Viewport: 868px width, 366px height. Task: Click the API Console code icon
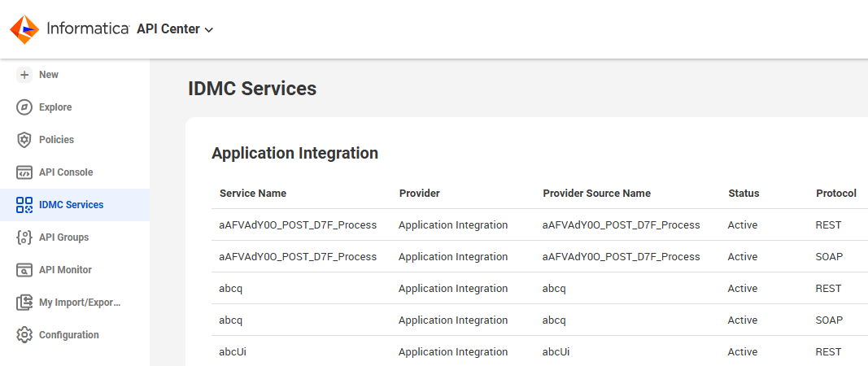click(24, 172)
